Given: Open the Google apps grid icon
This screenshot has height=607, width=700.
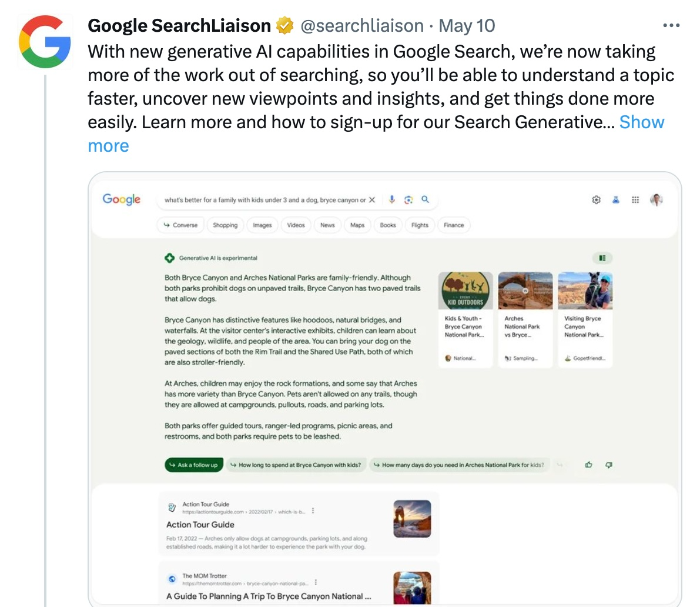Looking at the screenshot, I should point(635,200).
